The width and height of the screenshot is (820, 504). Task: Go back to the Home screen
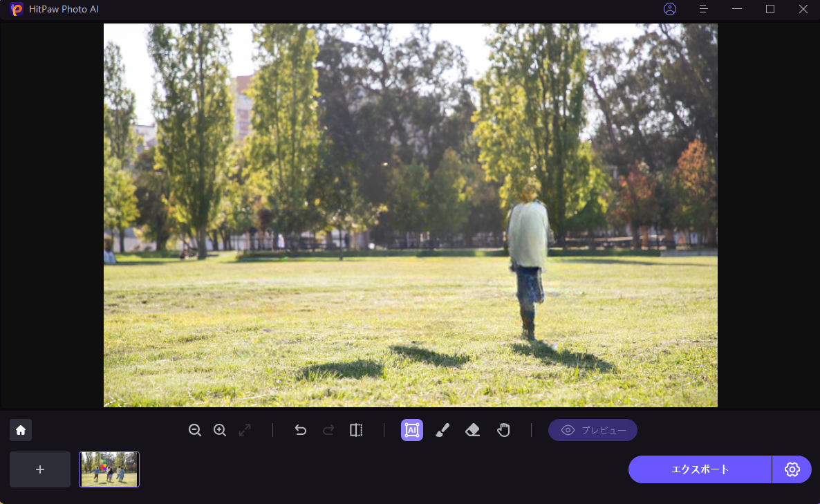coord(21,430)
